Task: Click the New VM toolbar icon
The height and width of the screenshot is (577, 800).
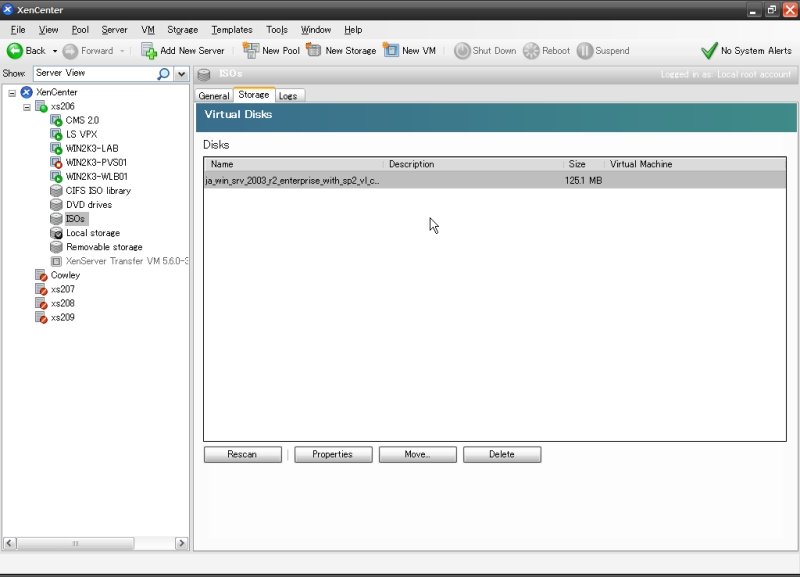Action: [x=390, y=50]
